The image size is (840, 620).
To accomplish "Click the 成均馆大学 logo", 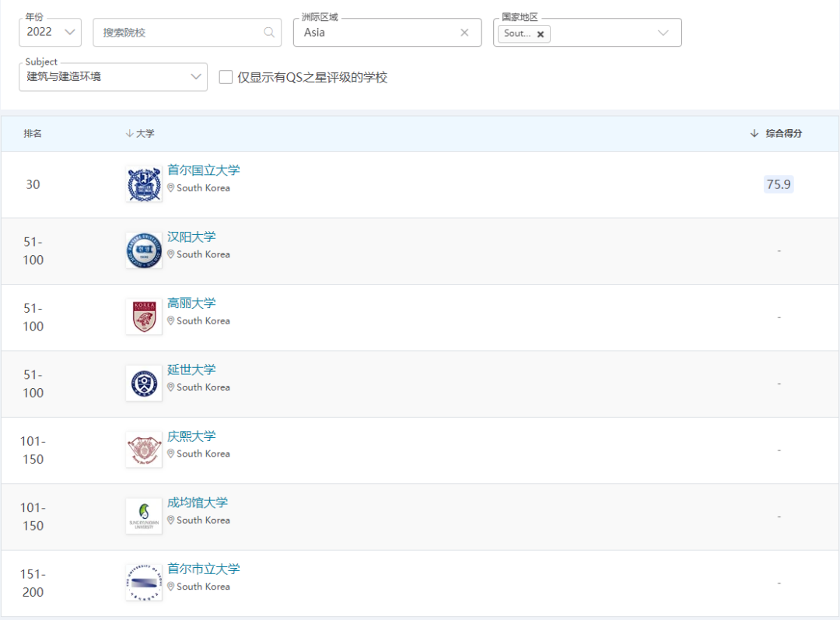I will (x=144, y=516).
